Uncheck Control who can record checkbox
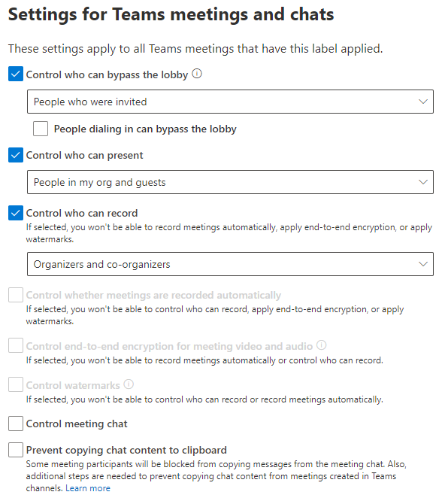 (x=16, y=213)
